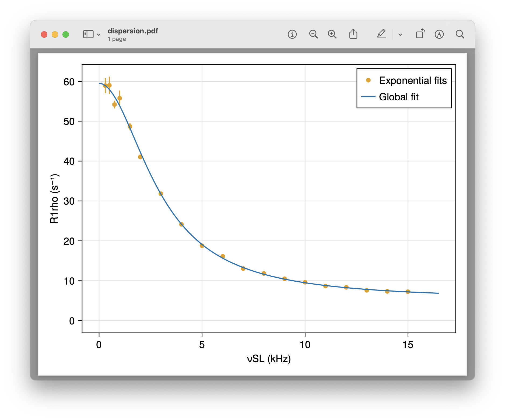
Task: Open search within the document
Action: [460, 34]
